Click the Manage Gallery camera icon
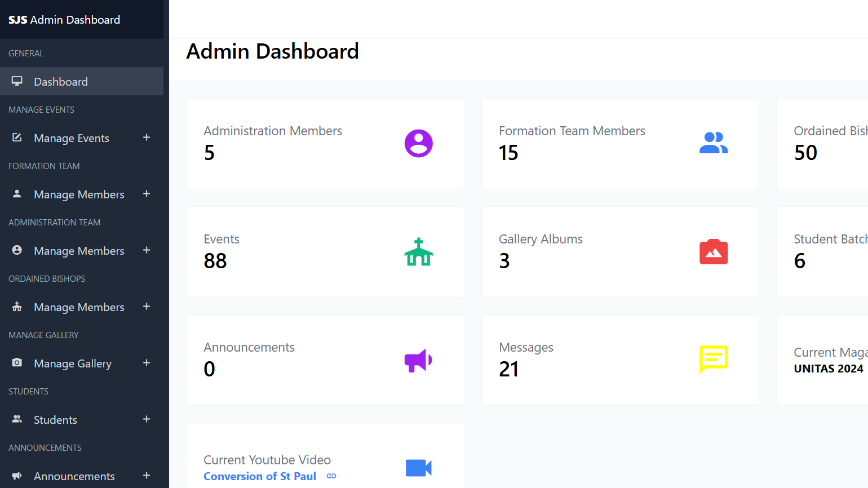Viewport: 868px width, 488px height. click(17, 363)
